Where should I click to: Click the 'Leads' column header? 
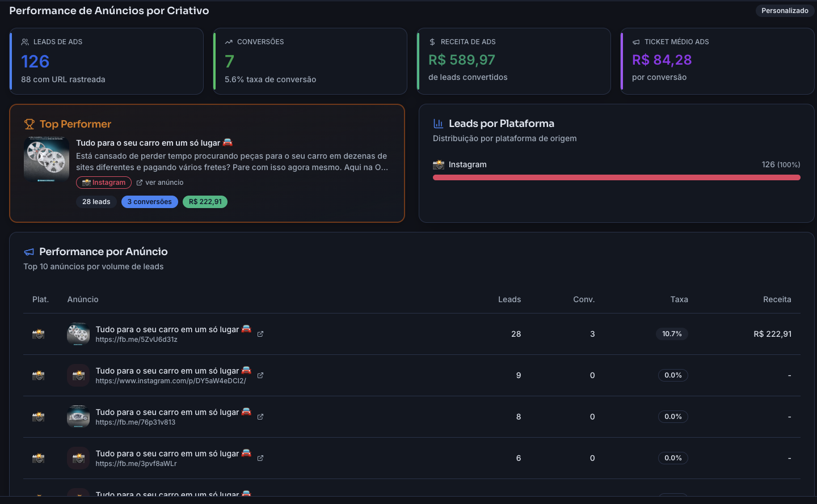509,299
